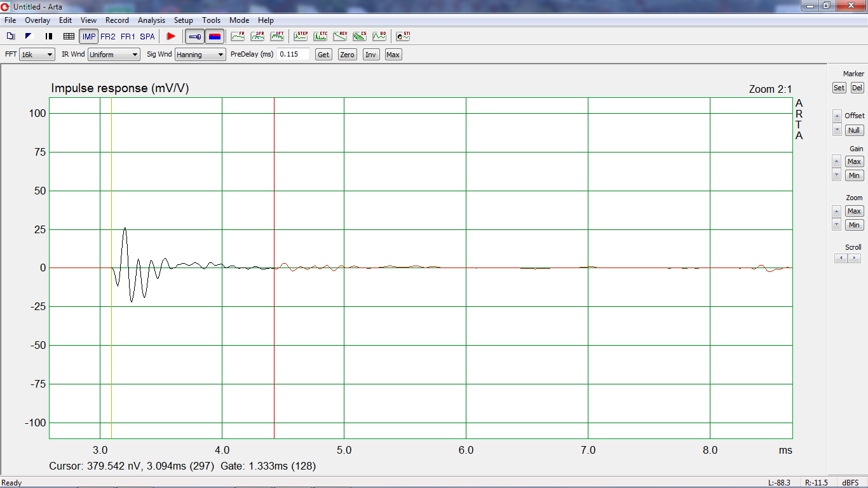The image size is (868, 488).
Task: Set Gain to Min
Action: pyautogui.click(x=854, y=175)
